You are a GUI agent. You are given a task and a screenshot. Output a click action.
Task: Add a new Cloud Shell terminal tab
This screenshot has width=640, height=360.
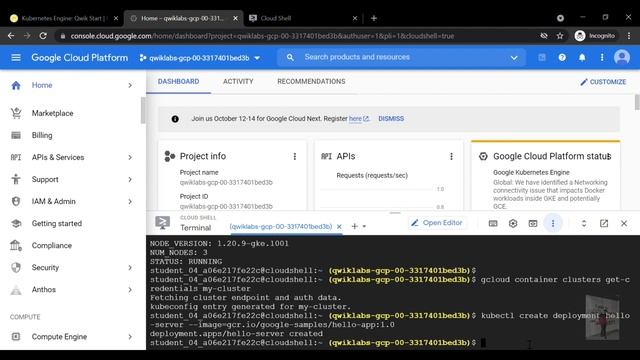[x=354, y=226]
